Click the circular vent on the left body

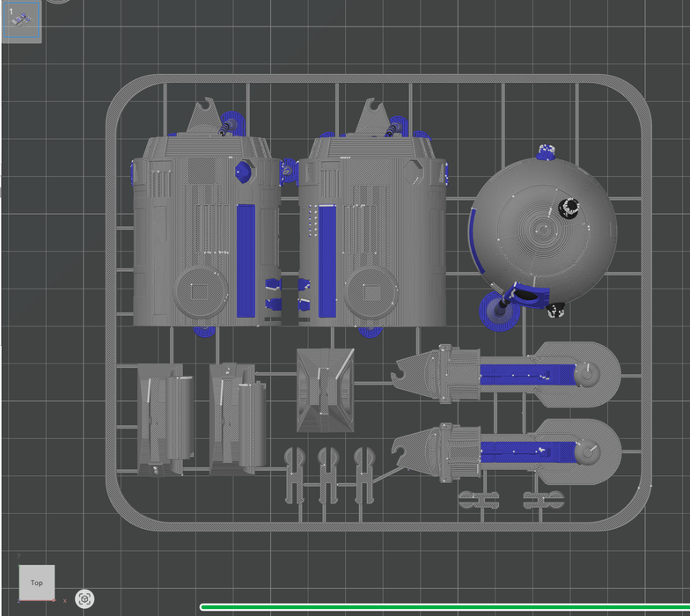pyautogui.click(x=200, y=291)
